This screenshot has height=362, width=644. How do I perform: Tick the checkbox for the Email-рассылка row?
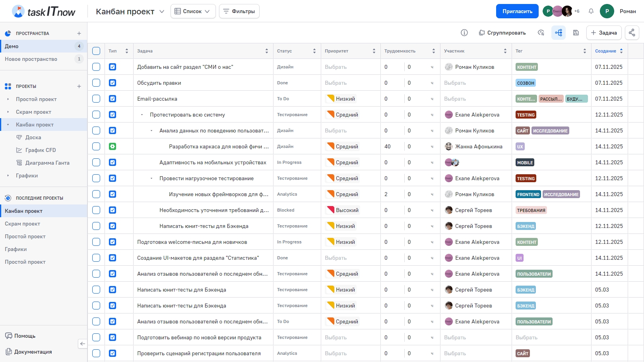96,99
